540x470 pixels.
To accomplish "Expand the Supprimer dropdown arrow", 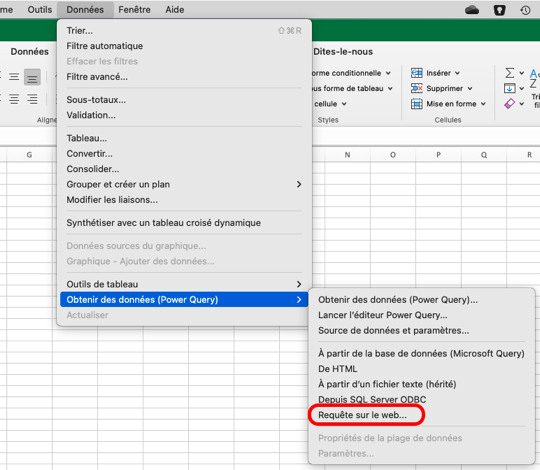I will pos(470,88).
